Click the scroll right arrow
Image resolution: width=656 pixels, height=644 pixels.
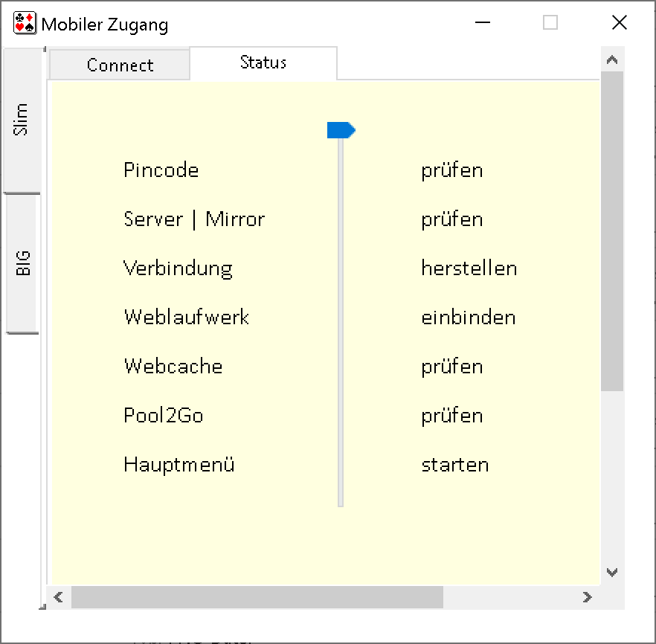point(588,597)
